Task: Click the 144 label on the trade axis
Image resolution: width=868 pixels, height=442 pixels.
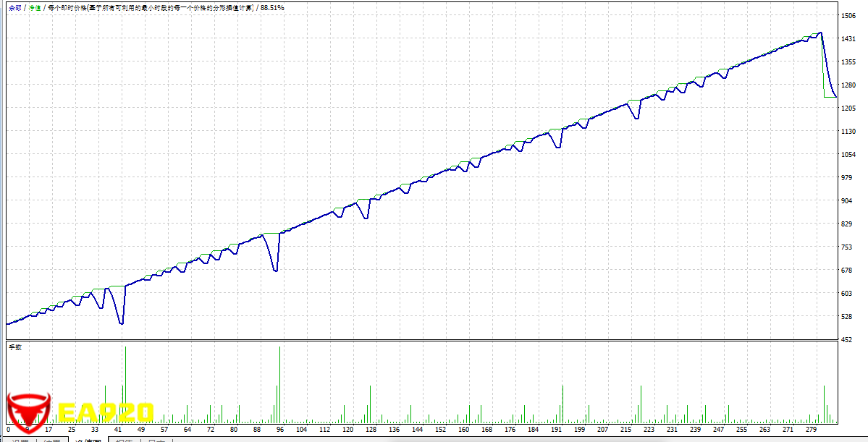Action: coord(417,429)
